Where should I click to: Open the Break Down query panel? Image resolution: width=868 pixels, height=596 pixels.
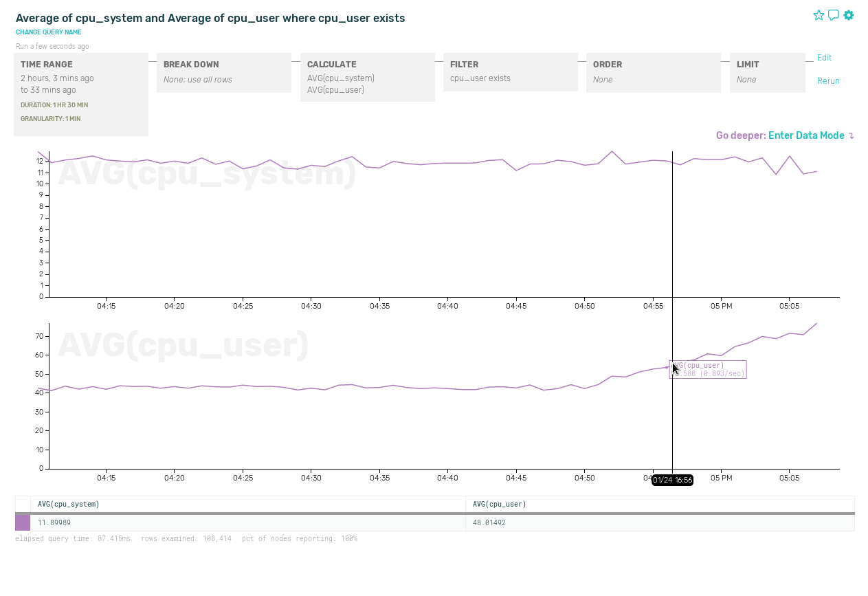pyautogui.click(x=224, y=72)
